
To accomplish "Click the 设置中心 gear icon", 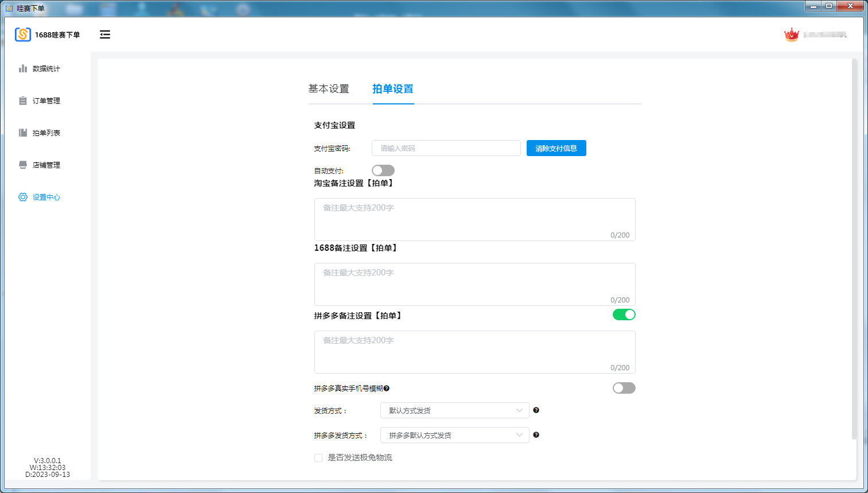I will (23, 197).
